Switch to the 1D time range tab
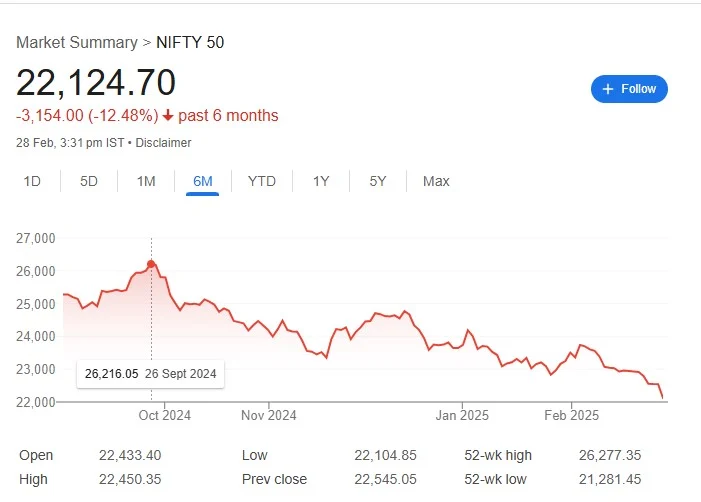 (x=32, y=181)
